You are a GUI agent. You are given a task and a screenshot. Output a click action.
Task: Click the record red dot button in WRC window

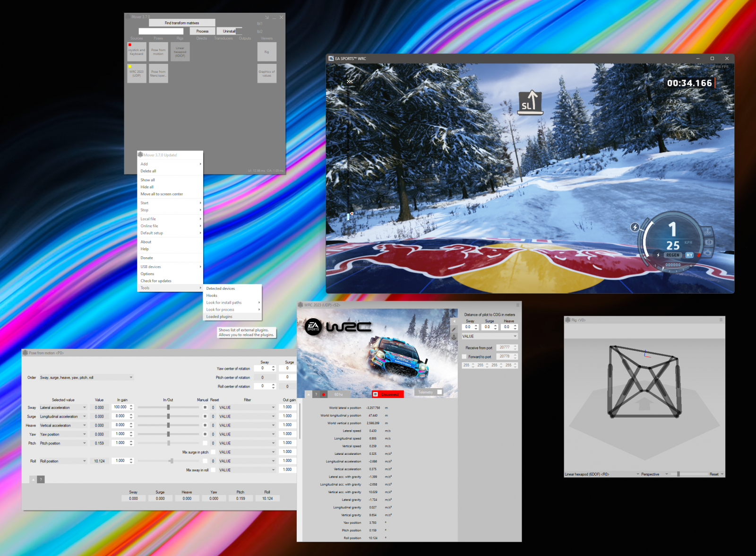pyautogui.click(x=324, y=394)
